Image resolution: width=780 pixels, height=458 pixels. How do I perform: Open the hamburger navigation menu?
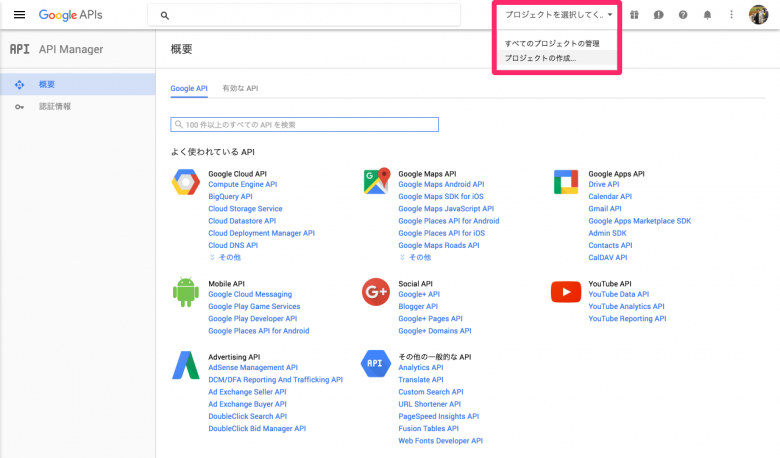tap(19, 15)
